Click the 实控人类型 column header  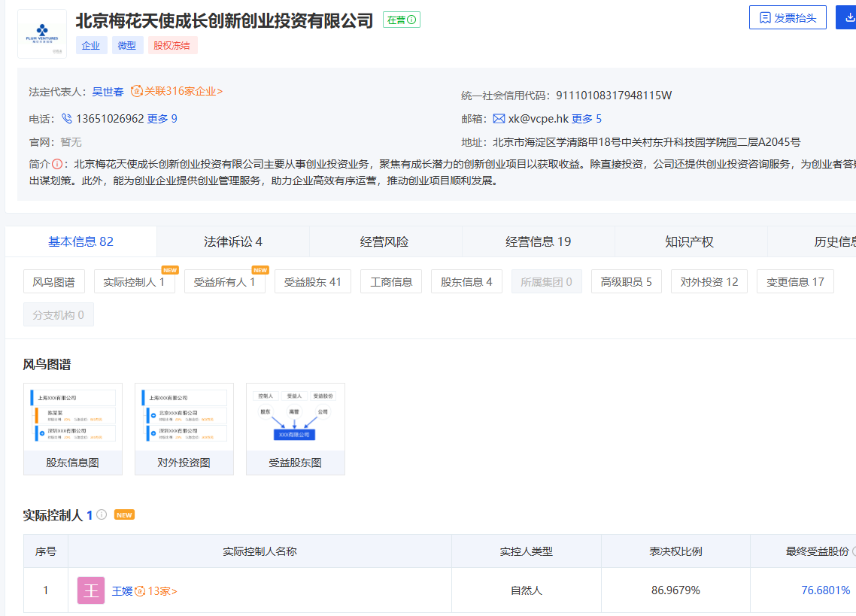coord(527,551)
